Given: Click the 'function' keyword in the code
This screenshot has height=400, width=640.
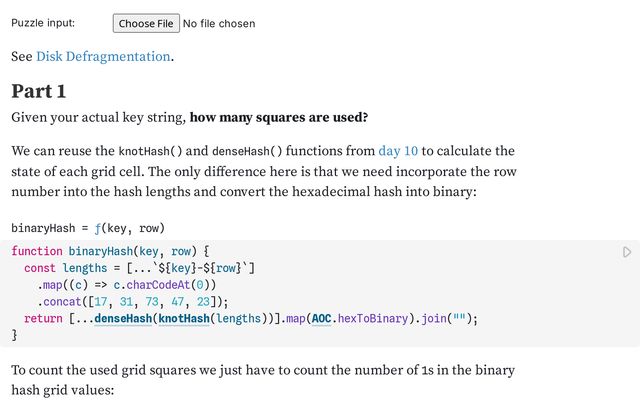Looking at the screenshot, I should click(x=37, y=251).
